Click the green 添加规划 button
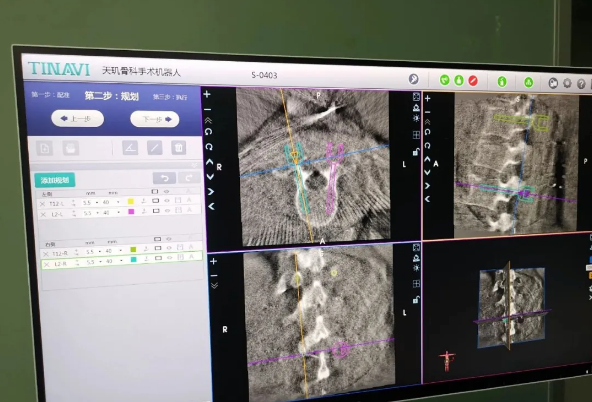 (x=55, y=180)
